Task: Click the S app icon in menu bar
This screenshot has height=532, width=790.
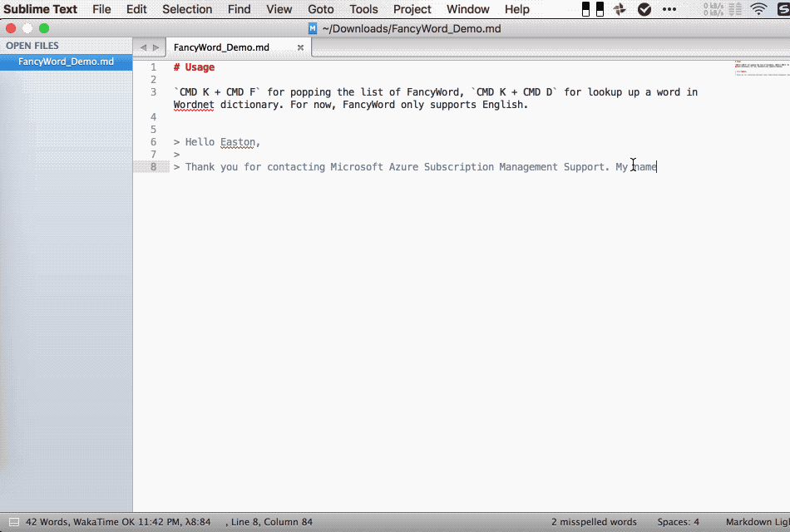Action: coord(783,8)
